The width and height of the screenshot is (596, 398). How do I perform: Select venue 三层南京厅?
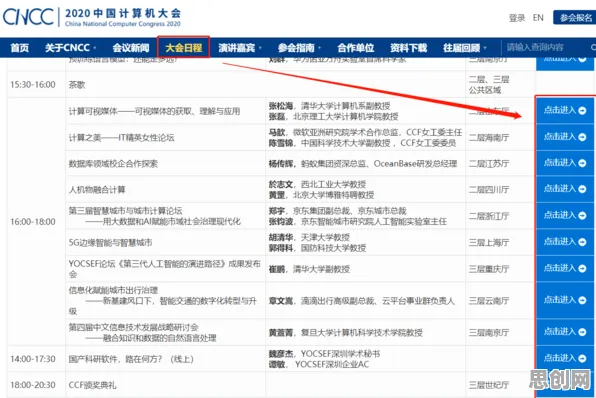(x=489, y=333)
